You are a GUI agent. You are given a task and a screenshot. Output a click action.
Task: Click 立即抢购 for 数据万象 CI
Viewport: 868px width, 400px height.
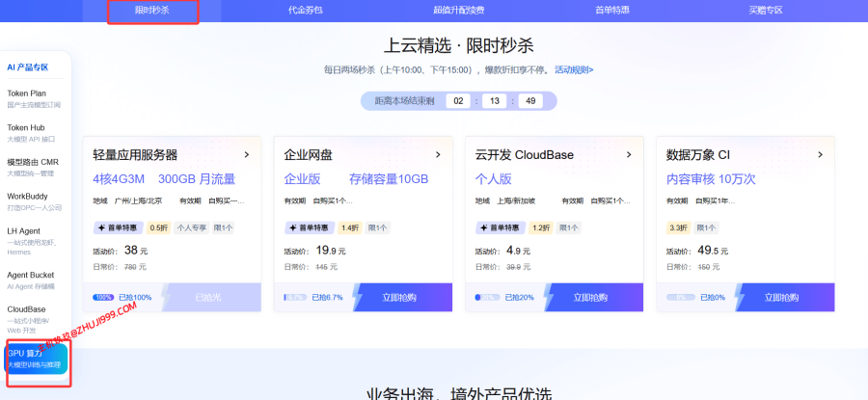click(784, 298)
